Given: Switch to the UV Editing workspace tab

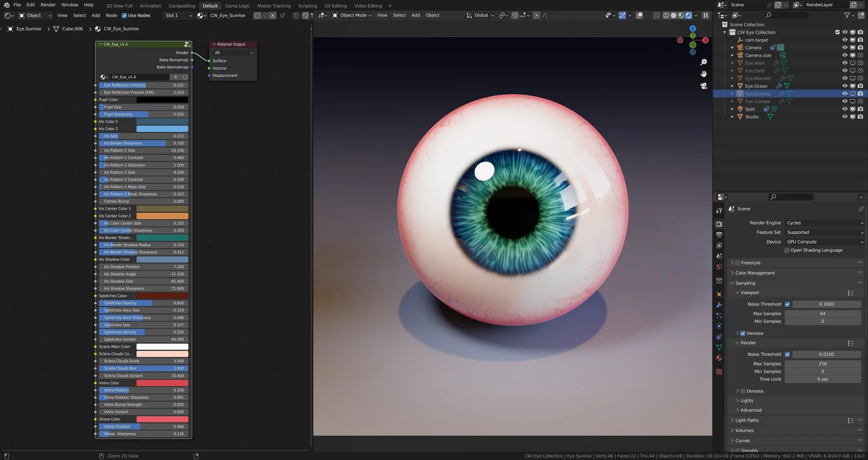Looking at the screenshot, I should click(335, 6).
